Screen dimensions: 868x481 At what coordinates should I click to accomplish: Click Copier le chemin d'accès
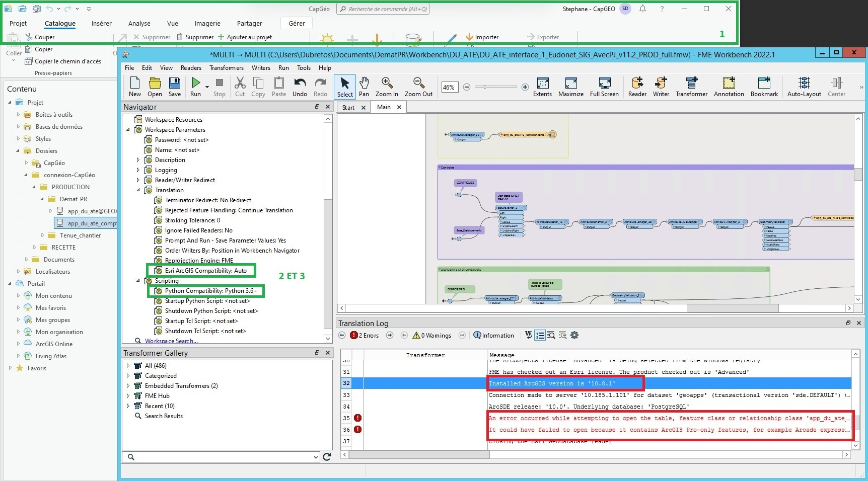pos(63,61)
